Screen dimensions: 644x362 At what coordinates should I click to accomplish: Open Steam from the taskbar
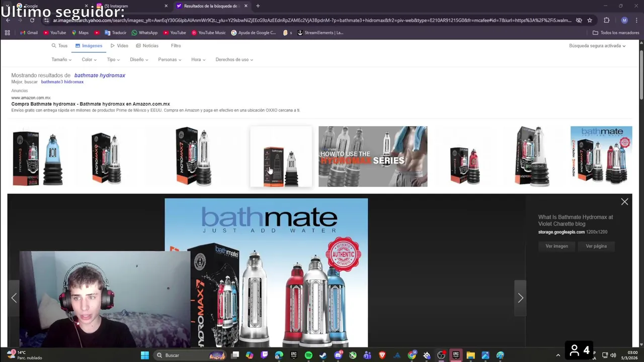point(323,355)
